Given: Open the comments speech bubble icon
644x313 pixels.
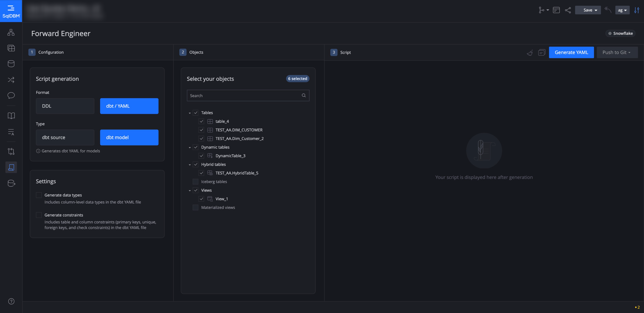Looking at the screenshot, I should [11, 95].
